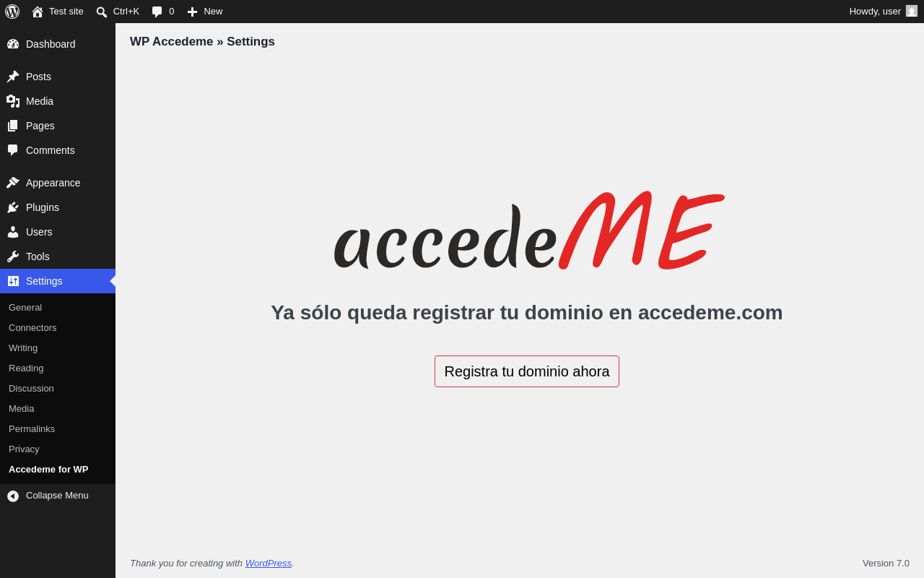Click the Settings sliders icon
The width and height of the screenshot is (924, 578).
[13, 281]
